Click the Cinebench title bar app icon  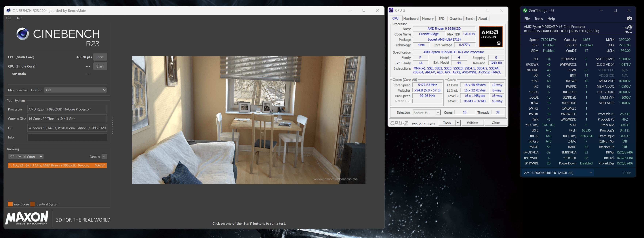(9, 11)
